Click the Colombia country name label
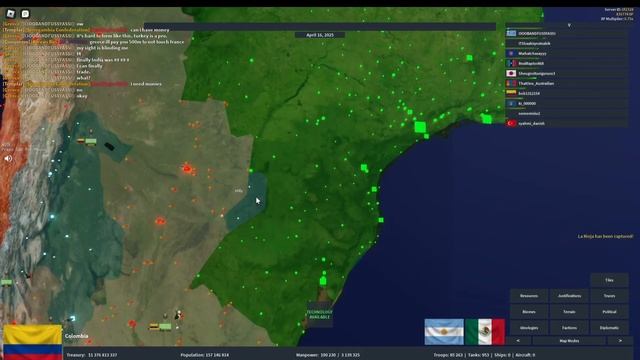640x360 pixels. [76, 336]
